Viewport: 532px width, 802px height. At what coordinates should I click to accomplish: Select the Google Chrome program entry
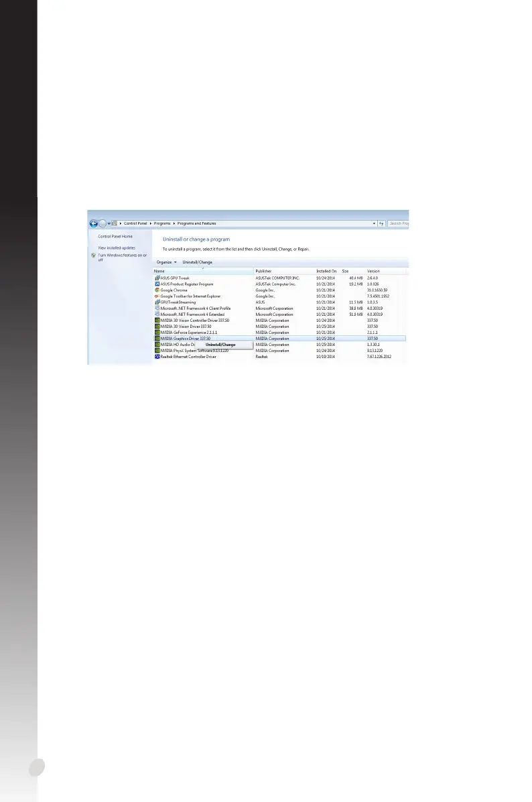(174, 290)
